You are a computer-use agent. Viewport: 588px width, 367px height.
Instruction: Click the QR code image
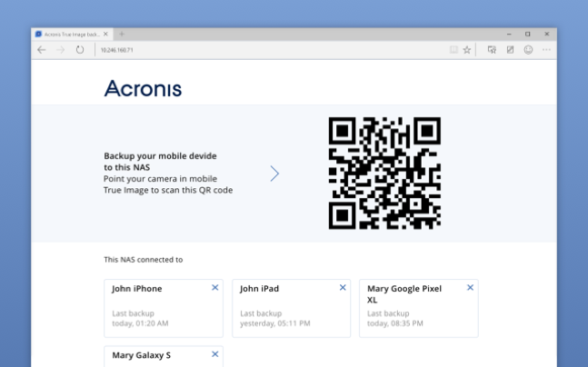pos(384,173)
